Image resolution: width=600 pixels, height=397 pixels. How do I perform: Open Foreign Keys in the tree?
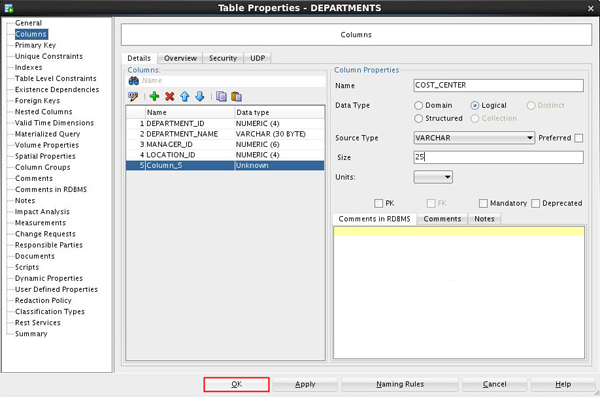(x=37, y=101)
